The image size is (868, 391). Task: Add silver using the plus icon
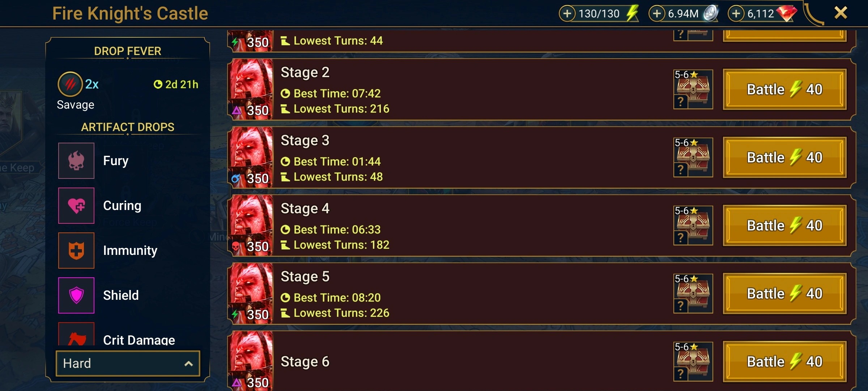tap(657, 14)
